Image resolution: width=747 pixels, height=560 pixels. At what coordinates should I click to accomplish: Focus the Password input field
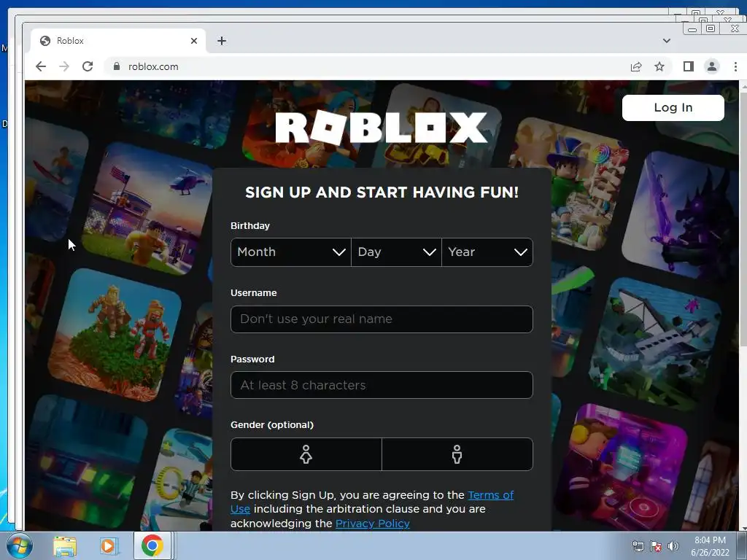click(x=382, y=385)
